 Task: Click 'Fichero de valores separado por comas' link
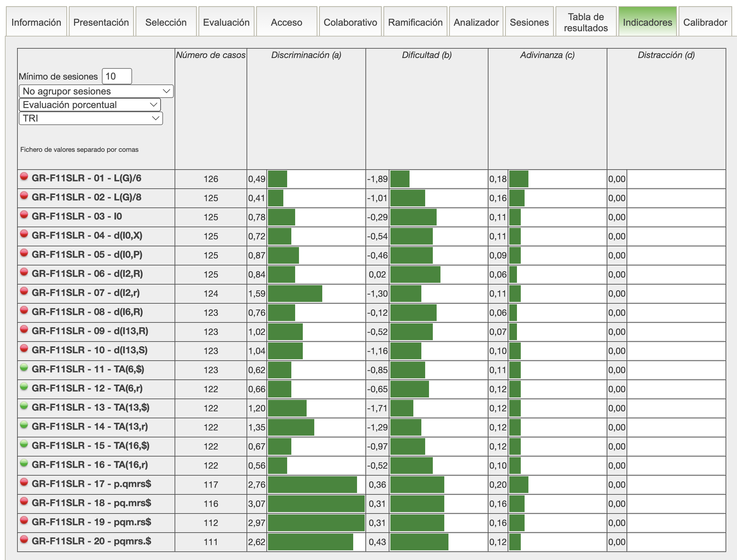pyautogui.click(x=79, y=150)
